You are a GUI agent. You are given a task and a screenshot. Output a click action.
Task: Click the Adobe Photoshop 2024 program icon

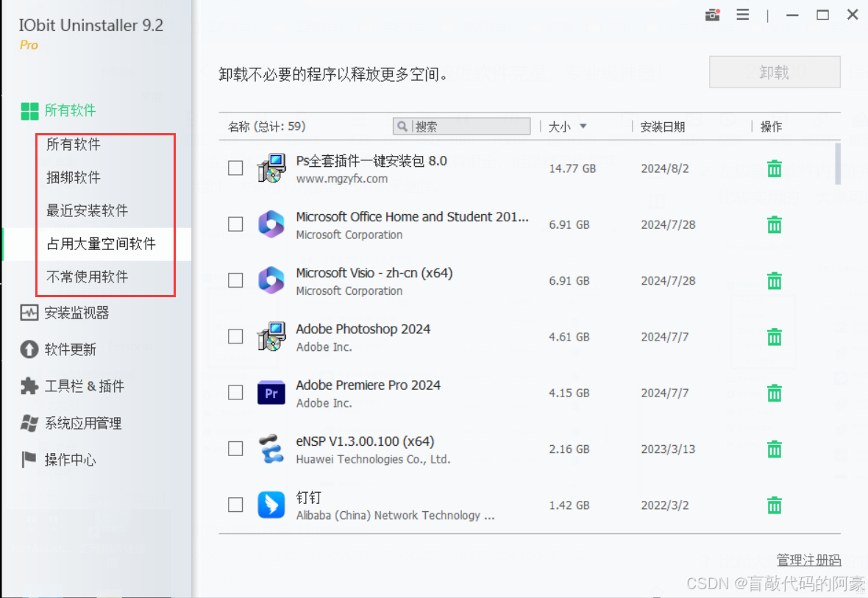[x=271, y=337]
